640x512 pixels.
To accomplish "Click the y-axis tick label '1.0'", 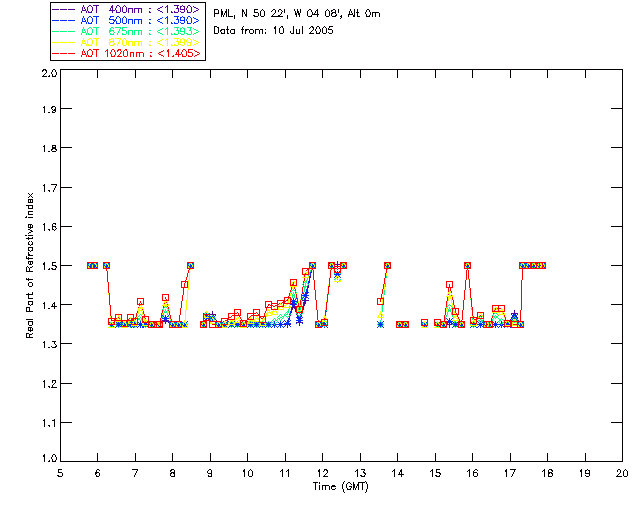I will pos(49,458).
